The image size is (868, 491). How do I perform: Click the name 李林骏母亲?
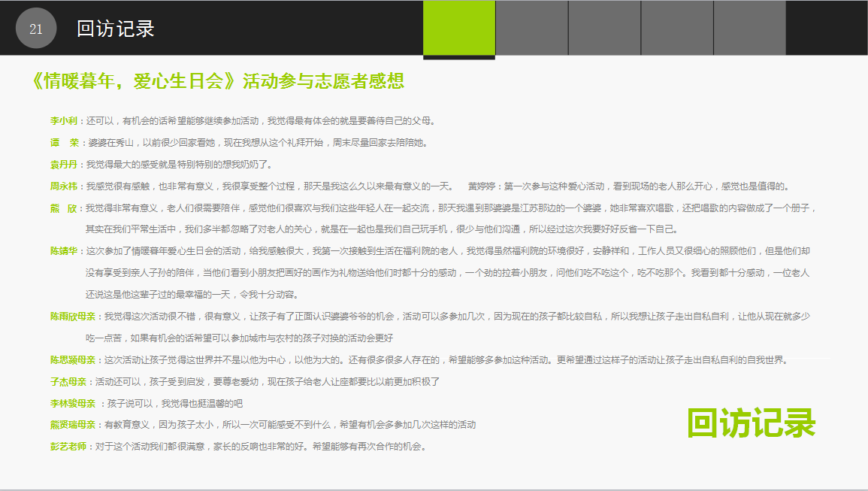tap(73, 404)
